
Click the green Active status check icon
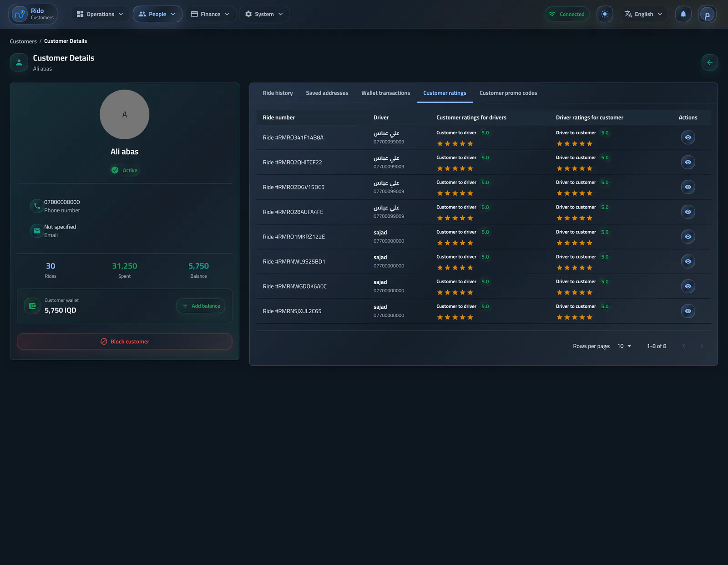tap(115, 170)
